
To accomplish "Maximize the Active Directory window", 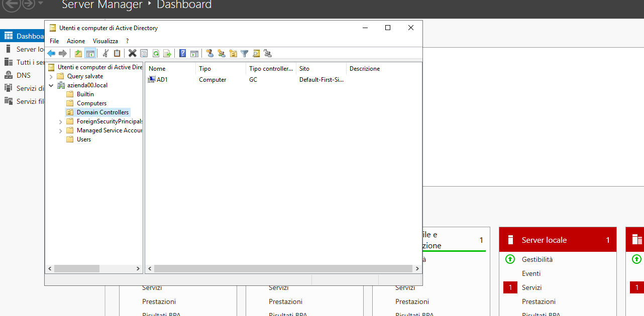I will [x=388, y=28].
